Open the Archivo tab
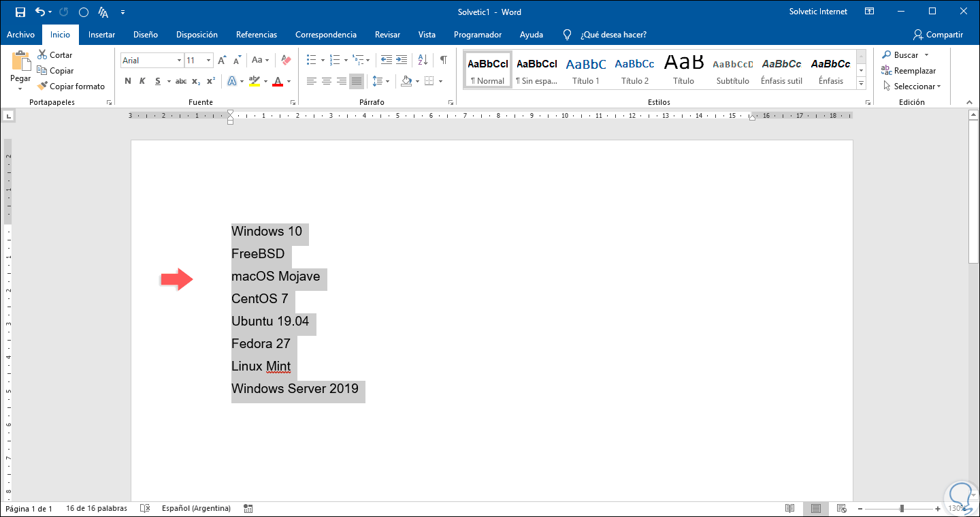 (20, 35)
